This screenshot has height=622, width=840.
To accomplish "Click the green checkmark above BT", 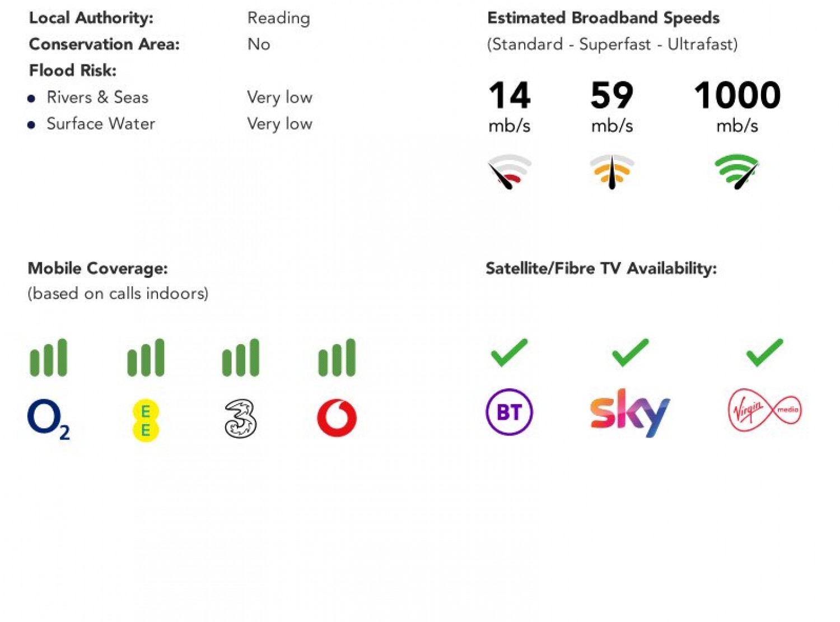I will tap(509, 352).
